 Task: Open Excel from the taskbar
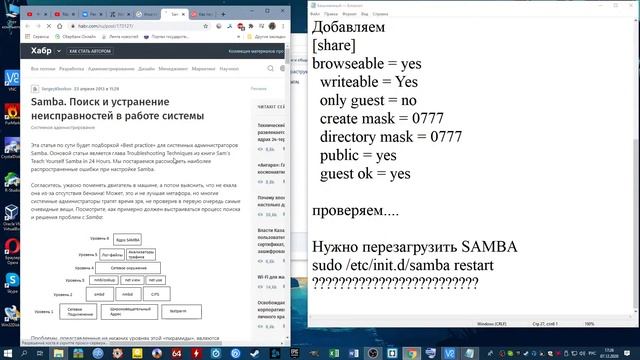(x=334, y=353)
